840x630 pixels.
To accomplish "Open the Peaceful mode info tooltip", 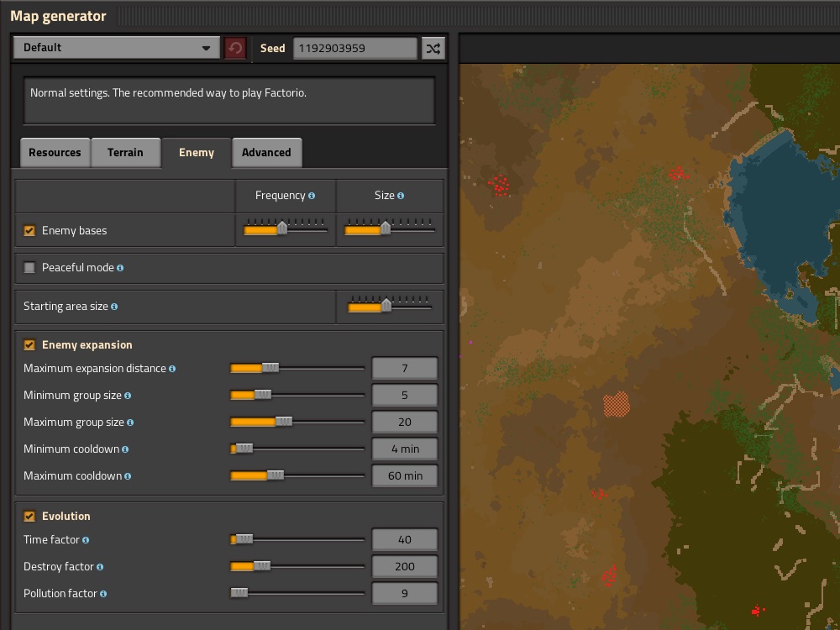I will pos(120,267).
